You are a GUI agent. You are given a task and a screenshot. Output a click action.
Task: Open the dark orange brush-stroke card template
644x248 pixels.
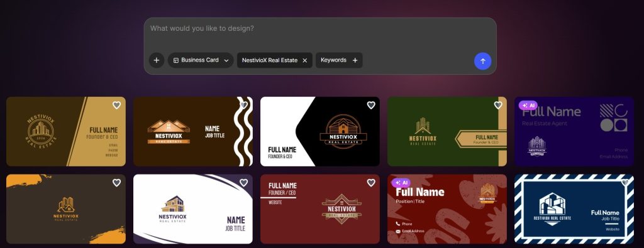[65, 209]
